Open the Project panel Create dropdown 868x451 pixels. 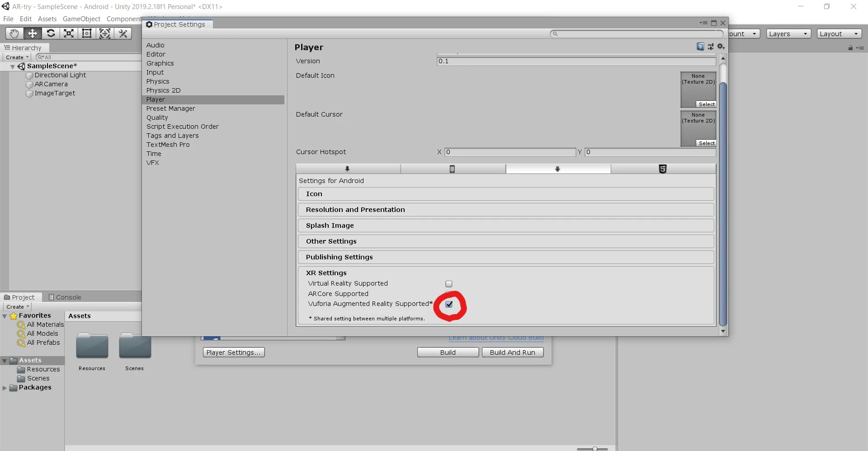click(18, 307)
